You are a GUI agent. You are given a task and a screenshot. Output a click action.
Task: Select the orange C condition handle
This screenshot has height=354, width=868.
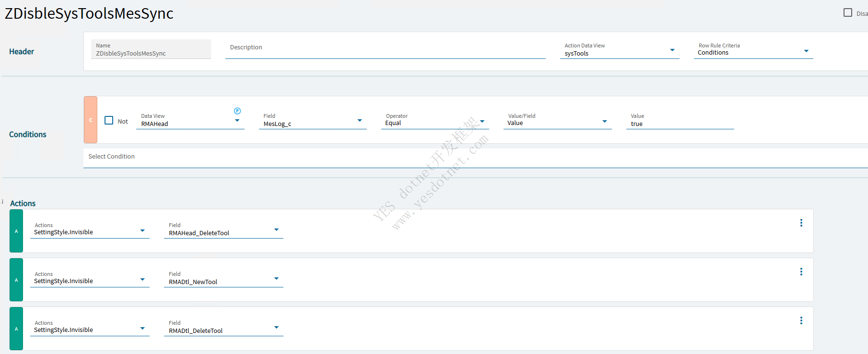click(91, 120)
